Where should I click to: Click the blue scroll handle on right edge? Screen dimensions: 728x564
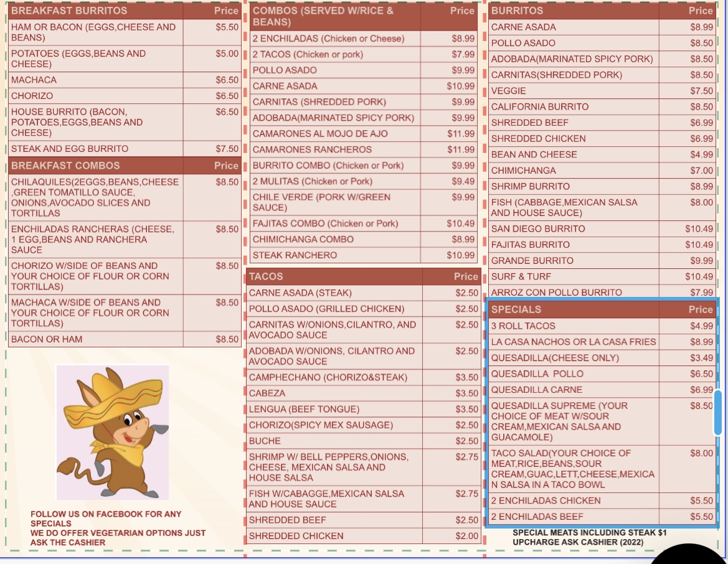(717, 413)
